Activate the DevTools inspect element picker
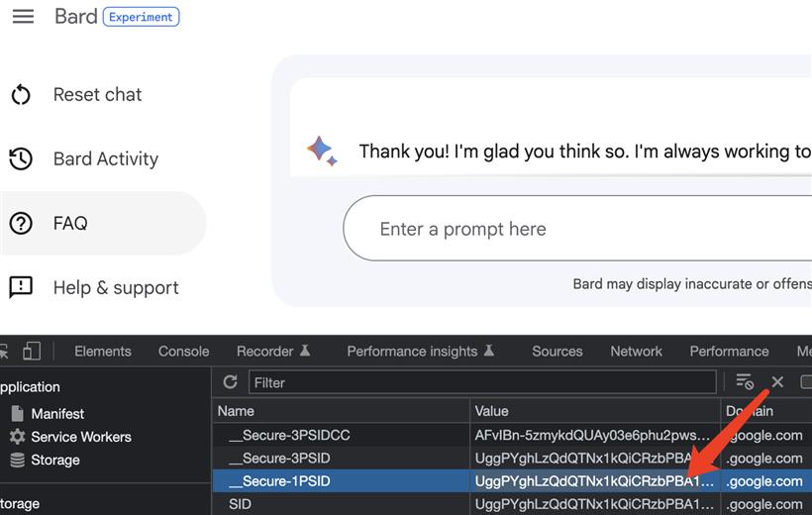Image resolution: width=812 pixels, height=515 pixels. pyautogui.click(x=4, y=352)
